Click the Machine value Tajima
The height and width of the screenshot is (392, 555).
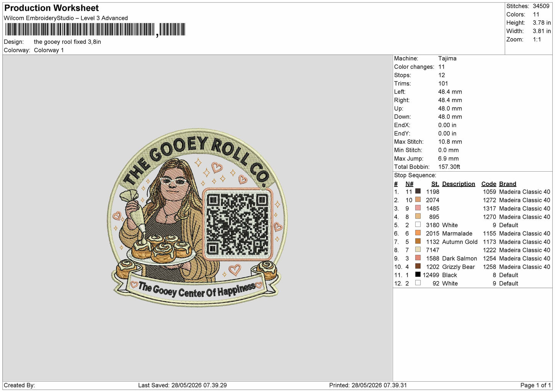click(447, 58)
